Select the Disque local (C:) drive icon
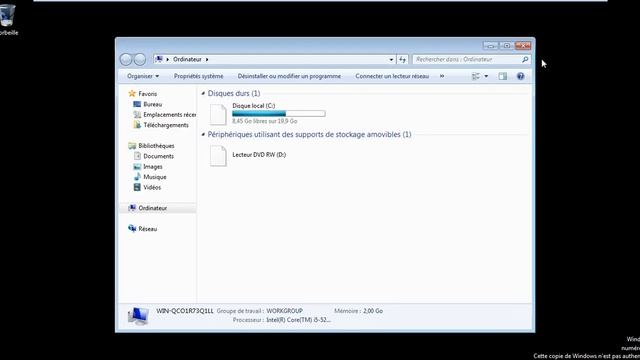The height and width of the screenshot is (360, 640). (x=218, y=114)
